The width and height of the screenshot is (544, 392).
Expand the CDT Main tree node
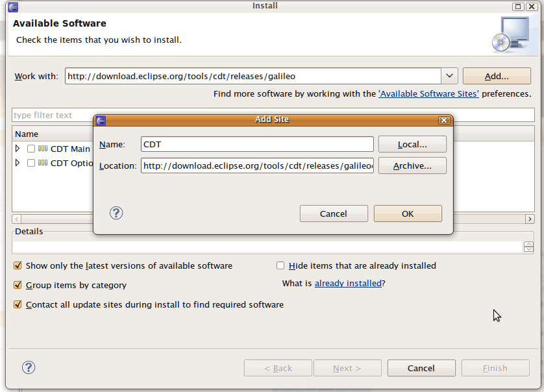(x=16, y=149)
